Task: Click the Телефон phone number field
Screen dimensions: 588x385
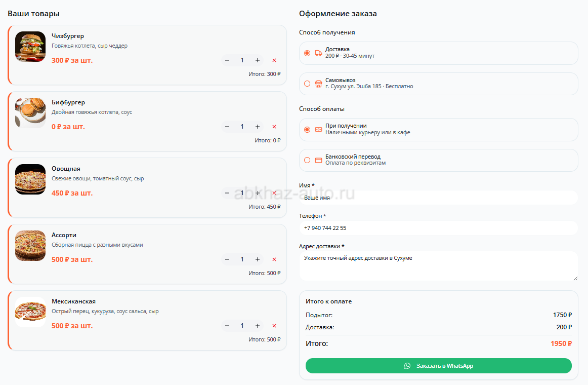Action: point(438,228)
